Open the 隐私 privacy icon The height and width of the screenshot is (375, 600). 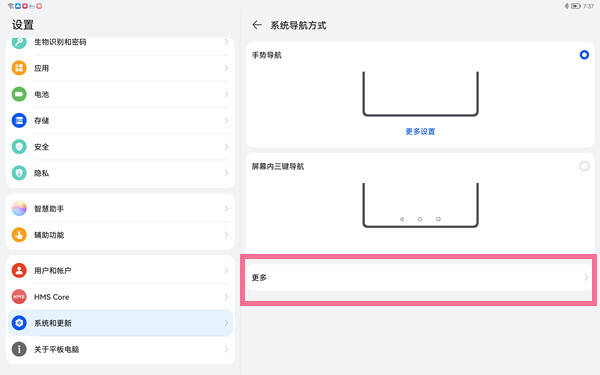click(x=19, y=173)
